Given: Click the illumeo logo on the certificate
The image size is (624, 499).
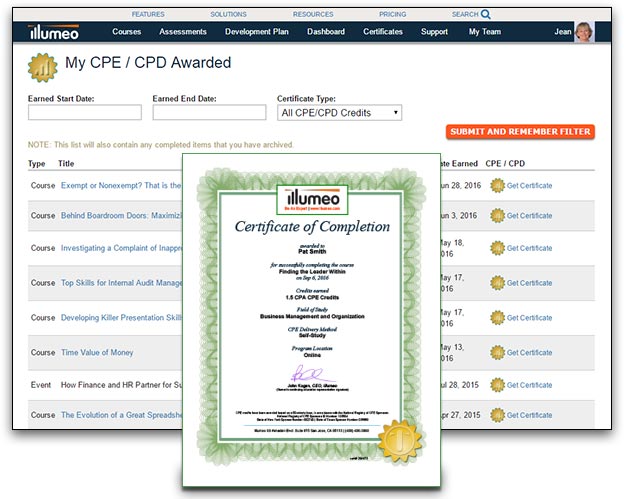Looking at the screenshot, I should tap(312, 199).
